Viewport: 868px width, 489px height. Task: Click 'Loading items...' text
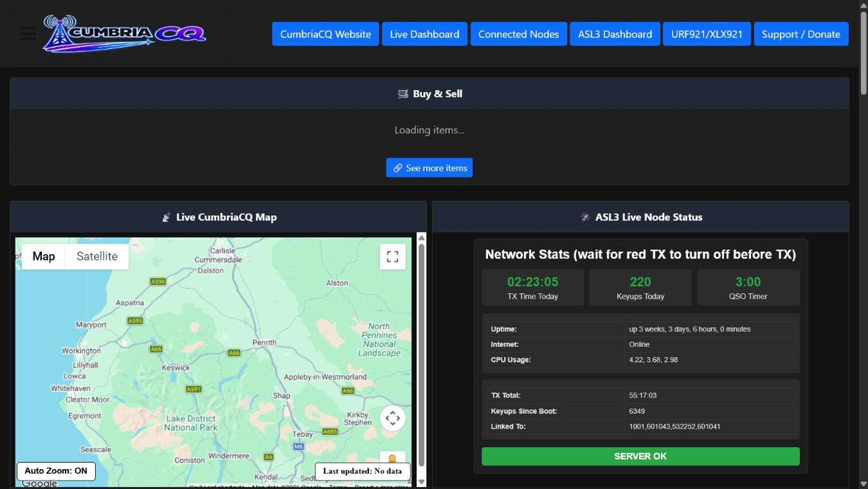tap(429, 130)
